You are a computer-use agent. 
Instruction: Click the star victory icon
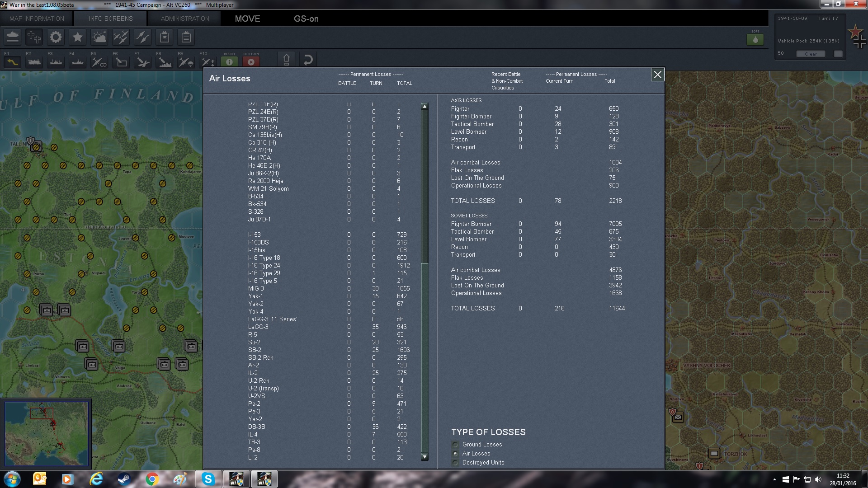pos(78,37)
